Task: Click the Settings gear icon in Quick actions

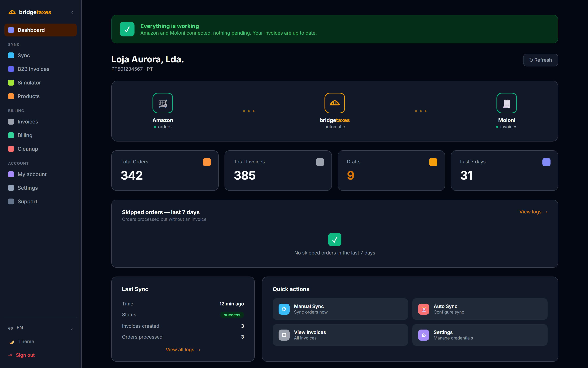Action: [x=424, y=335]
